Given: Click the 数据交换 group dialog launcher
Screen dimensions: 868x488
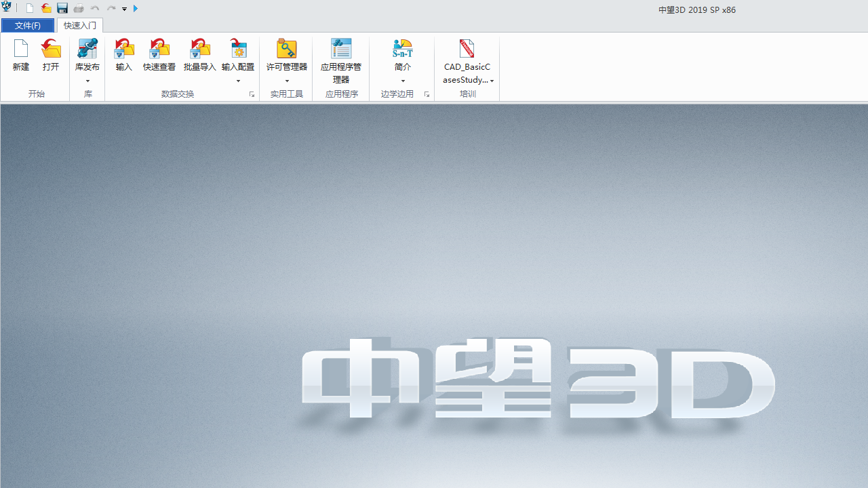Looking at the screenshot, I should click(x=252, y=94).
